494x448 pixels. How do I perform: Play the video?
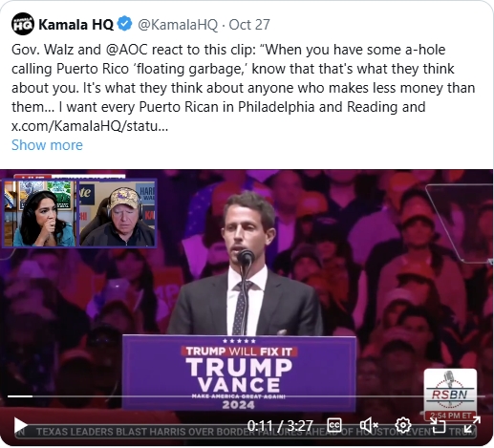pos(21,425)
